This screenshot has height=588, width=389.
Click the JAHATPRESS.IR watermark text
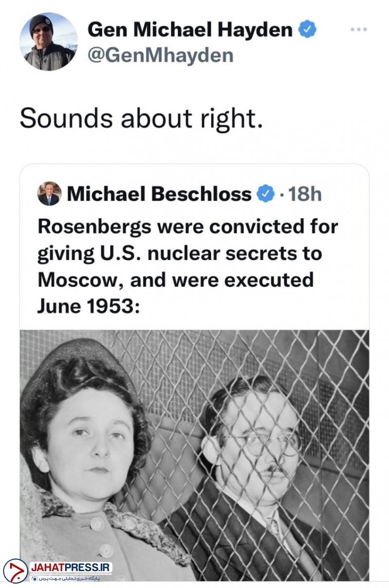click(71, 567)
